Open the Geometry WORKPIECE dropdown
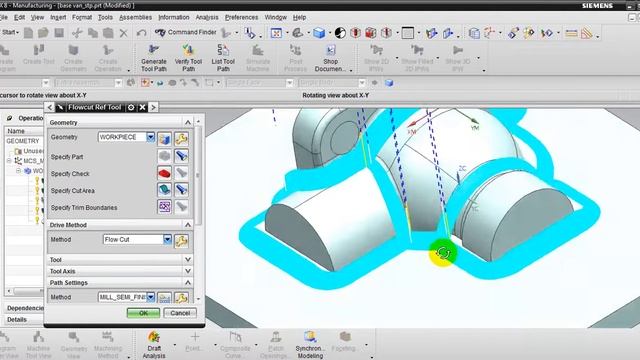 click(x=151, y=137)
